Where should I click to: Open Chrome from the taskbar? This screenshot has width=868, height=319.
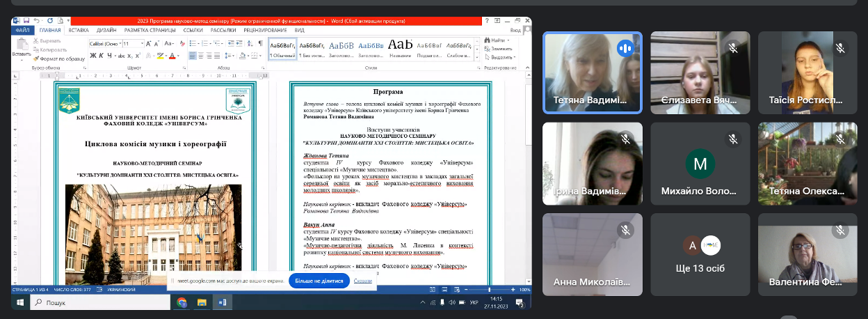coord(182,303)
